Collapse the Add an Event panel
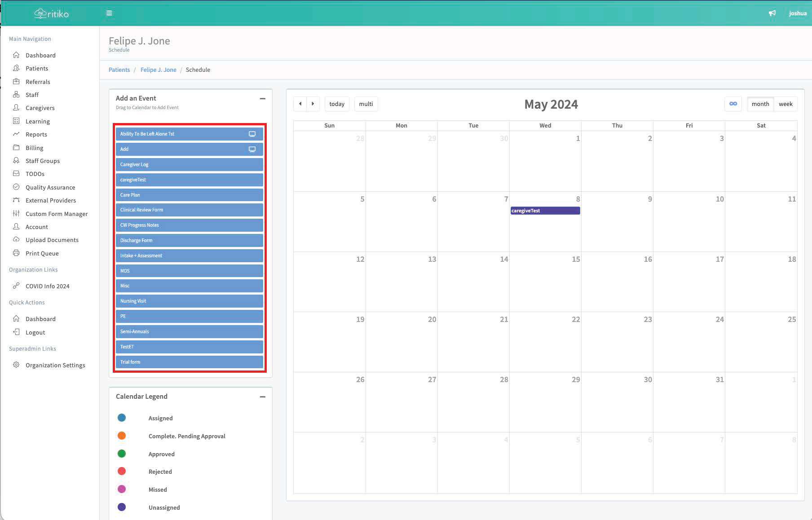Screen dimensions: 812x520 pyautogui.click(x=263, y=98)
